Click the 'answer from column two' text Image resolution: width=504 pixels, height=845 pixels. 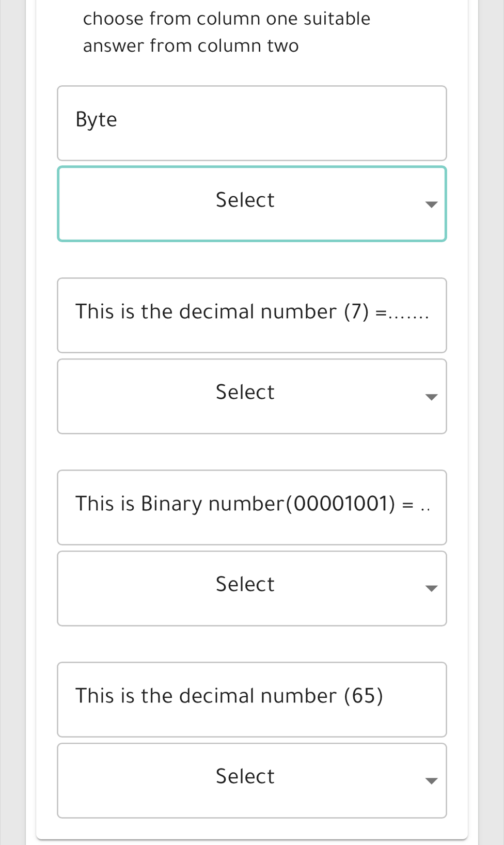click(191, 46)
